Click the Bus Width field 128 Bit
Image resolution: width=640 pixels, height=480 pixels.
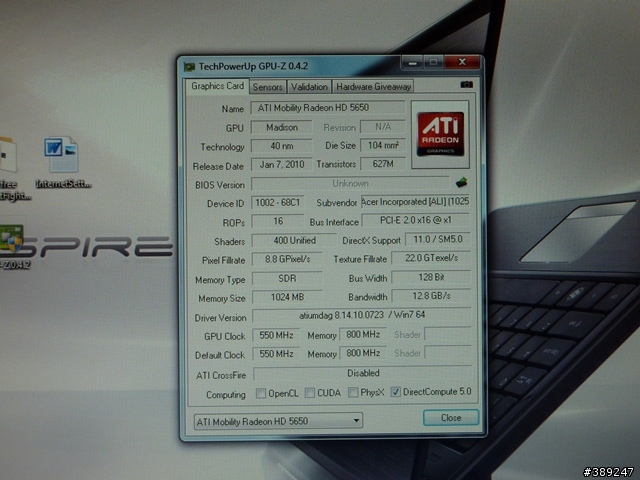(431, 278)
